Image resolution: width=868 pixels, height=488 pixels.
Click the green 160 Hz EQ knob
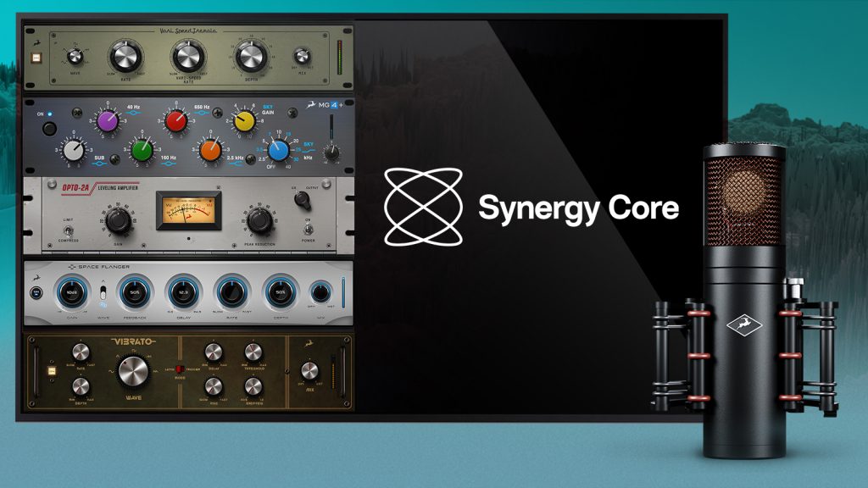142,150
